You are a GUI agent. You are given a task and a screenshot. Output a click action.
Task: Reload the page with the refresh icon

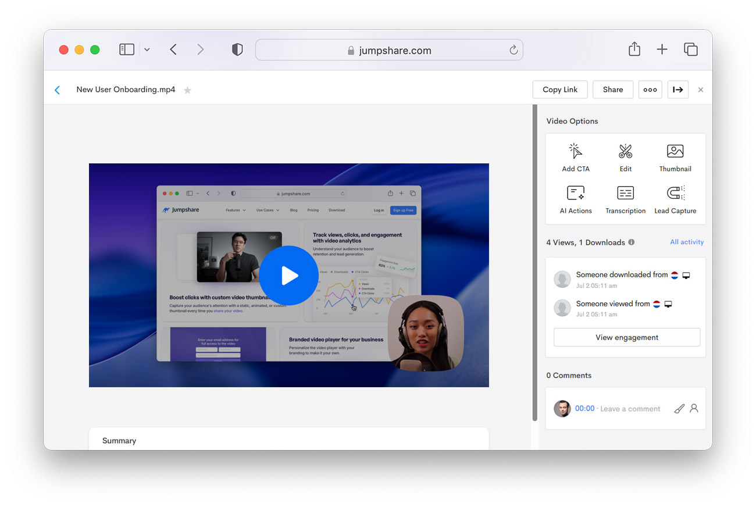click(513, 50)
